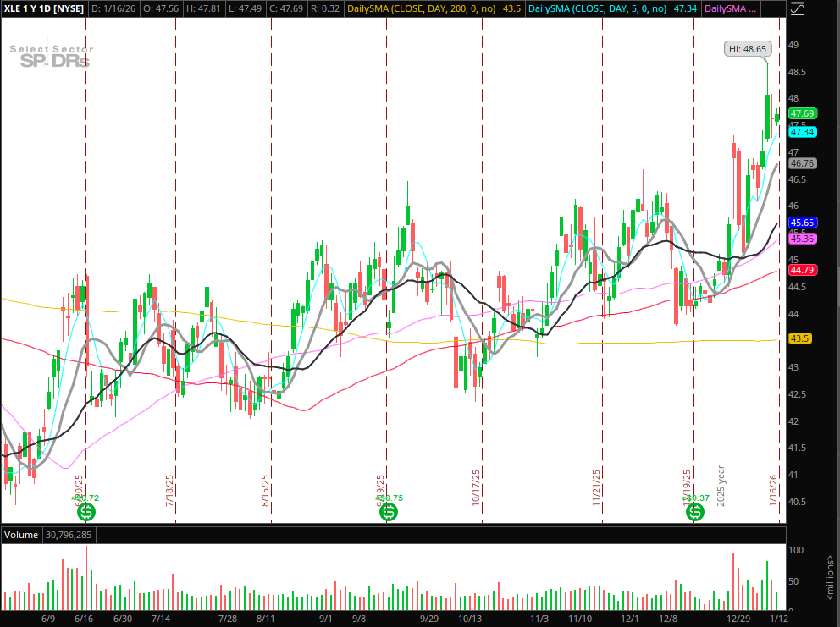Screen dimensions: 840x627
Task: Open the drawing tools icon at top right
Action: (795, 9)
